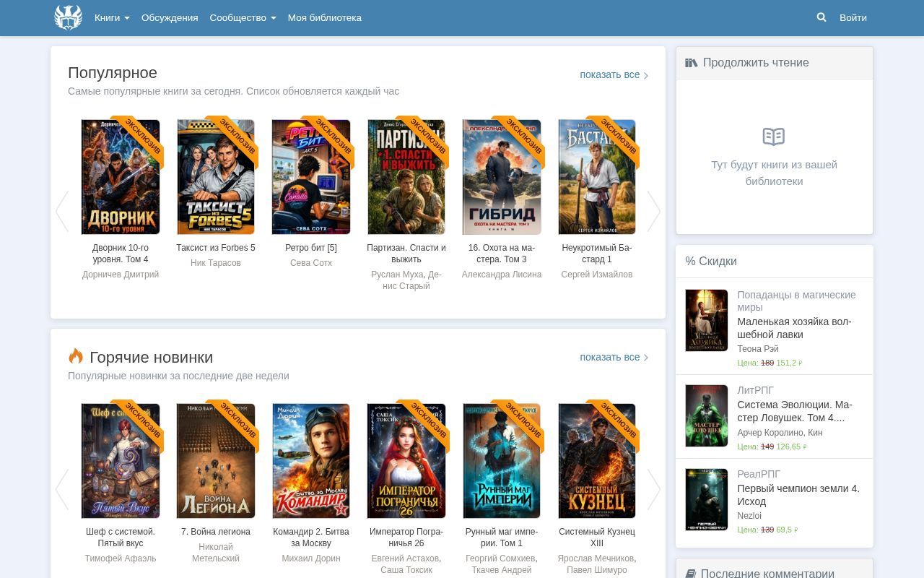This screenshot has width=924, height=578.
Task: Expand the Сообщество dropdown menu
Action: click(x=243, y=17)
